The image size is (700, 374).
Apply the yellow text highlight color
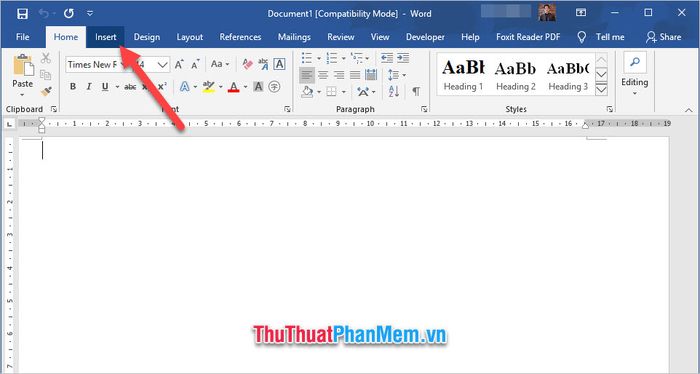[208, 87]
